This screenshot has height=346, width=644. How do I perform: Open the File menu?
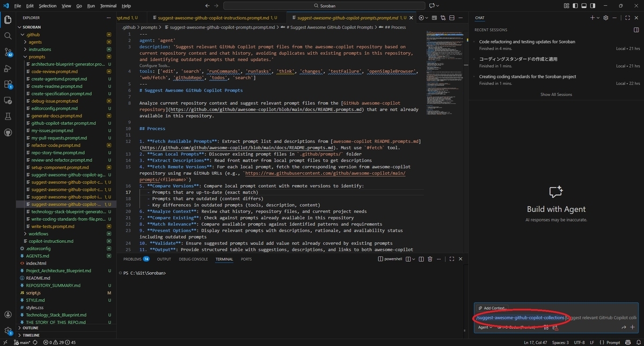[x=18, y=6]
